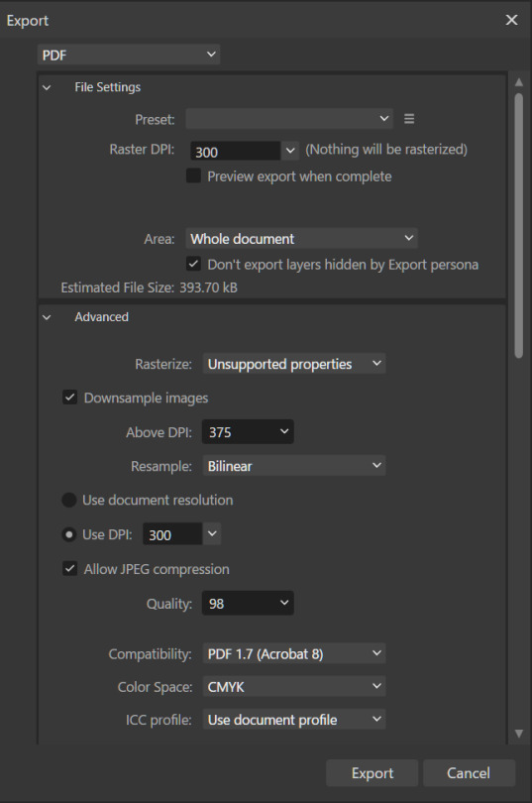Viewport: 532px width, 803px height.
Task: Select the Use DPI radio button
Action: (69, 534)
